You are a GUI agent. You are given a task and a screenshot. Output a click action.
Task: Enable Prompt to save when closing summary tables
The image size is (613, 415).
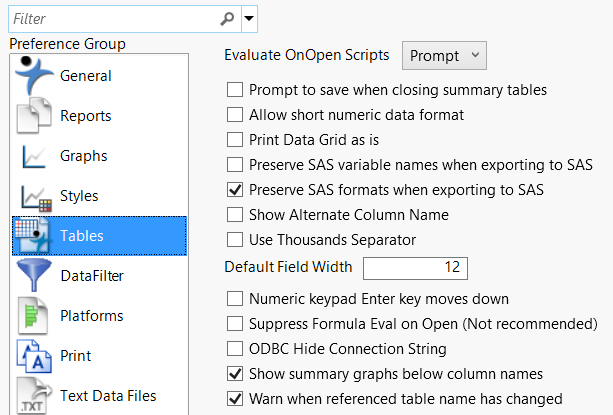pyautogui.click(x=235, y=90)
